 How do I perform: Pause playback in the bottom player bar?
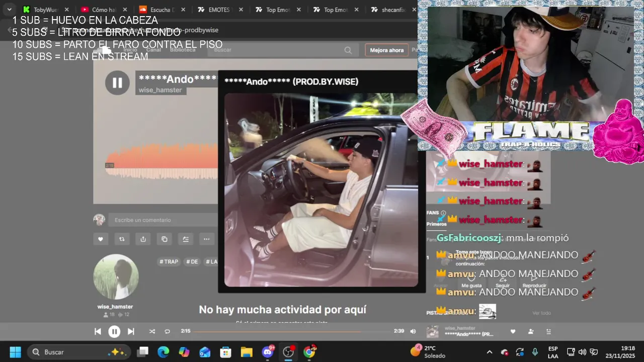click(114, 331)
